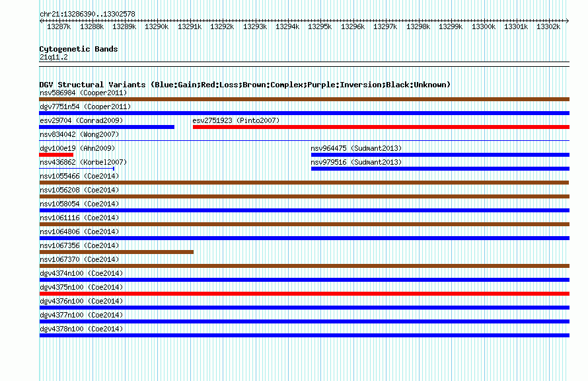Click the blue dgv4374n100 gain bar
Image resolution: width=588 pixels, height=381 pixels.
click(304, 280)
